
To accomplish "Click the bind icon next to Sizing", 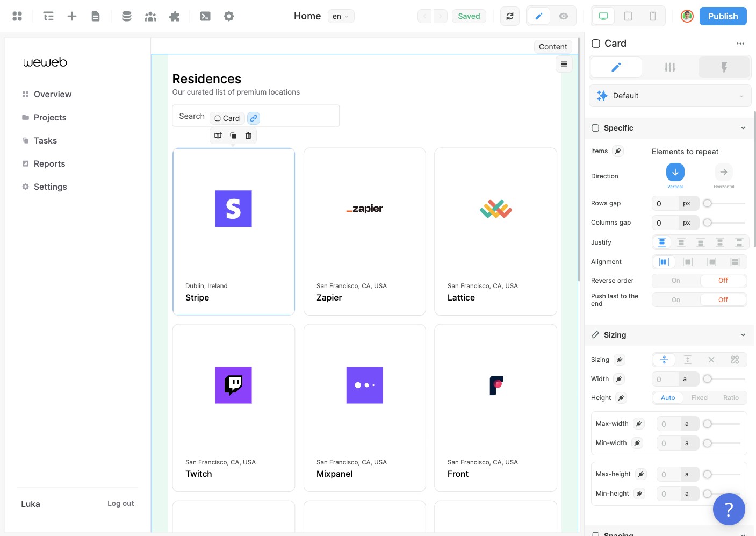I will (x=620, y=360).
